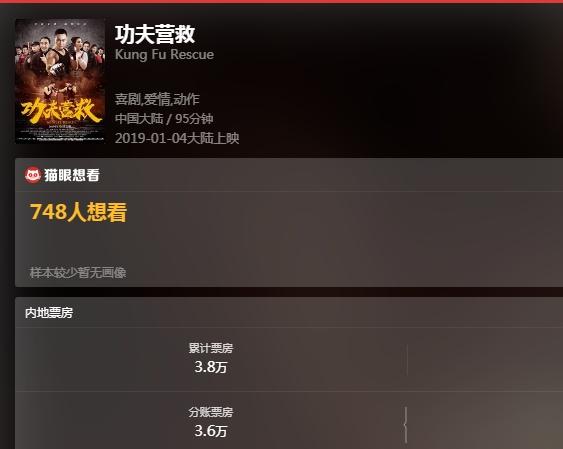Click the yellow calligraphy title on the poster
563x449 pixels.
pos(61,111)
